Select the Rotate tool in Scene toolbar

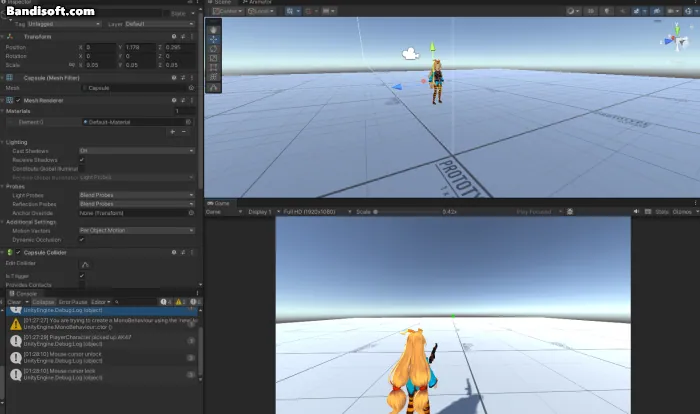[x=213, y=49]
